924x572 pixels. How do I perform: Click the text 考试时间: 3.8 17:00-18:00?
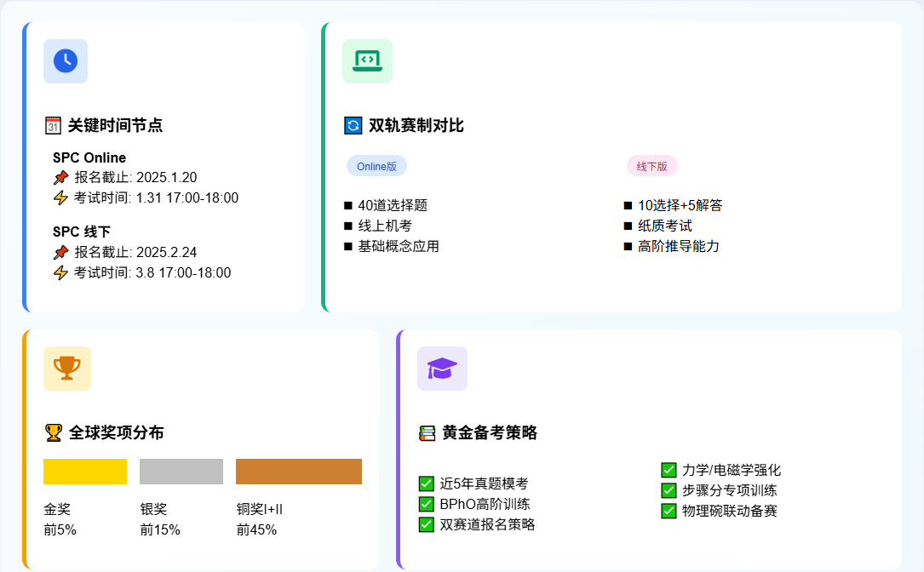tap(152, 272)
